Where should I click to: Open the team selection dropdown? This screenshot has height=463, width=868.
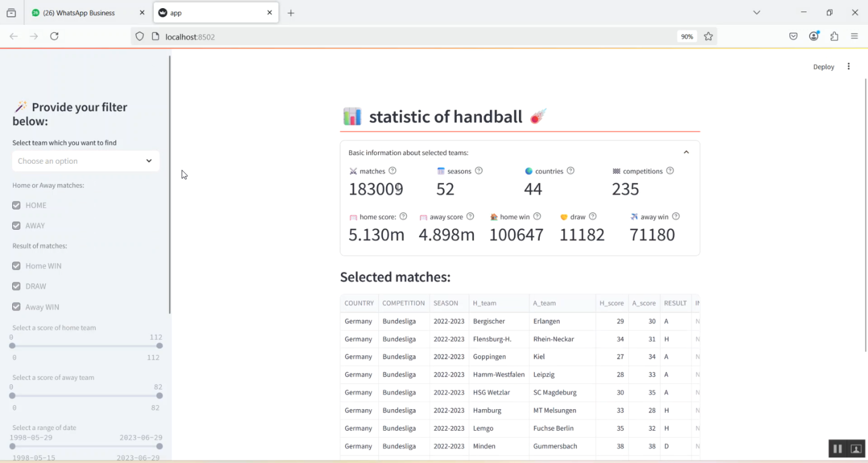[86, 161]
